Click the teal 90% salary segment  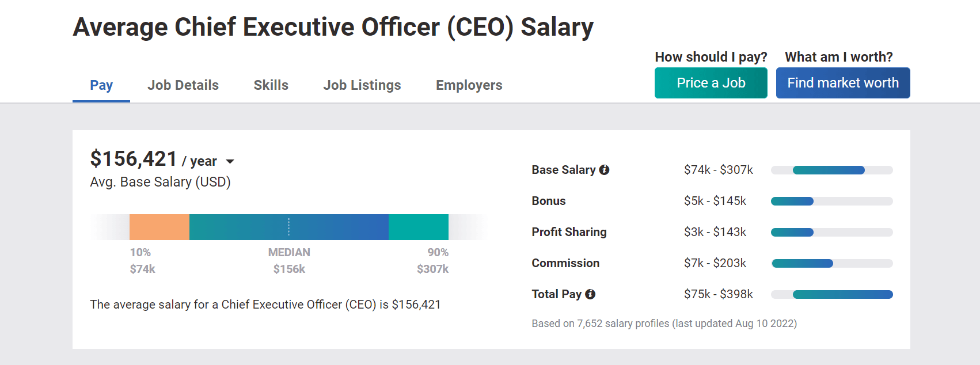pyautogui.click(x=419, y=227)
